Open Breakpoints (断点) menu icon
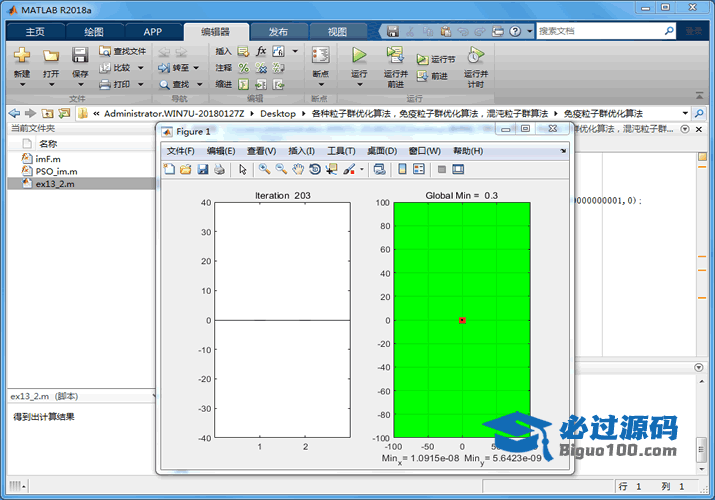Image resolution: width=715 pixels, height=500 pixels. 321,55
